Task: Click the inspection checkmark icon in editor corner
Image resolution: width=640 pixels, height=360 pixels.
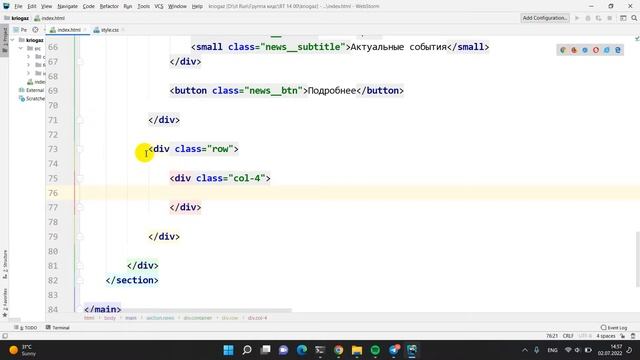Action: tap(637, 38)
